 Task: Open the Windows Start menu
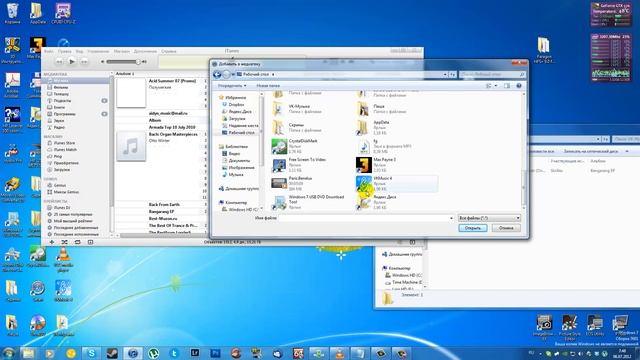tap(8, 353)
